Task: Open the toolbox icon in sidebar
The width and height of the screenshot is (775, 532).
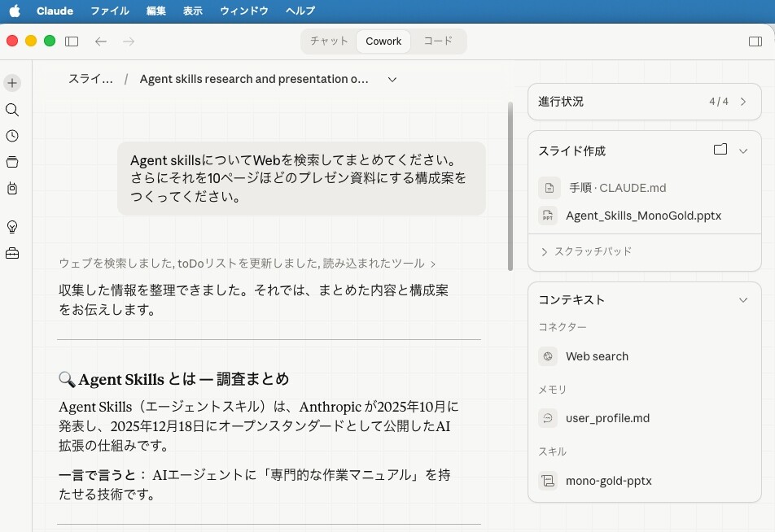Action: (x=12, y=254)
